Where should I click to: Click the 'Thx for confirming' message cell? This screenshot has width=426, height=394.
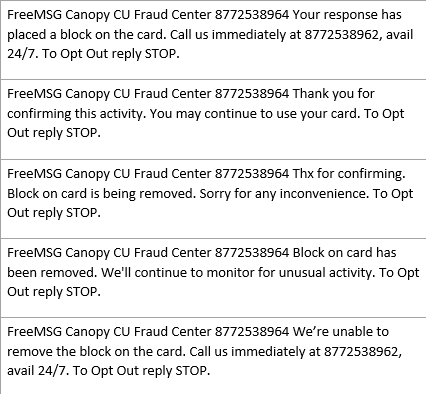click(213, 199)
